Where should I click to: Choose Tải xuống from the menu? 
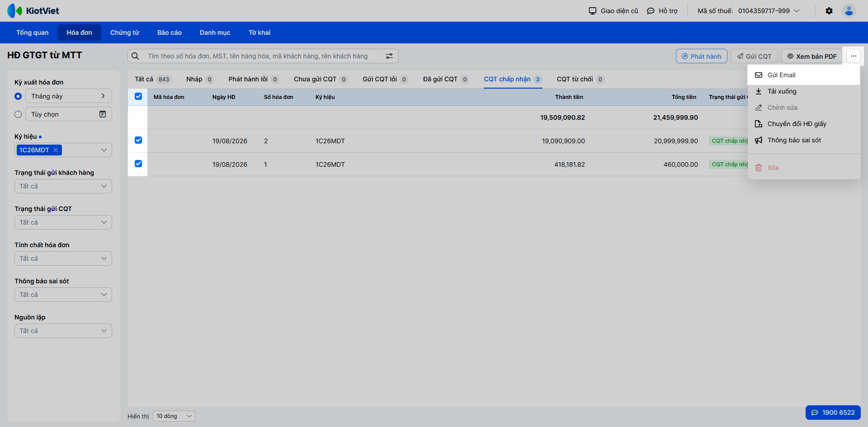[804, 91]
